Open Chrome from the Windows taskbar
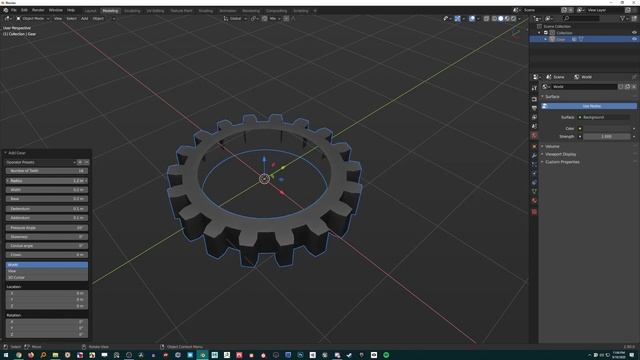Image resolution: width=640 pixels, height=360 pixels. click(18, 355)
